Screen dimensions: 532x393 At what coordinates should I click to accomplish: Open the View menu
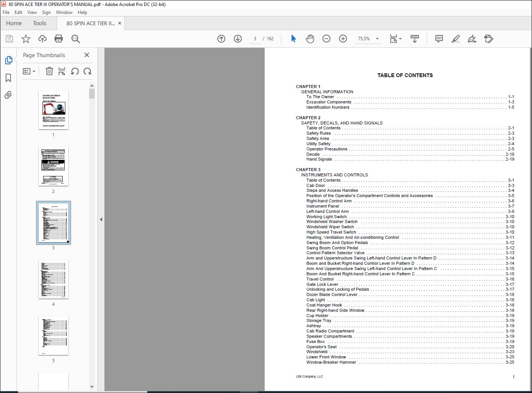point(32,12)
